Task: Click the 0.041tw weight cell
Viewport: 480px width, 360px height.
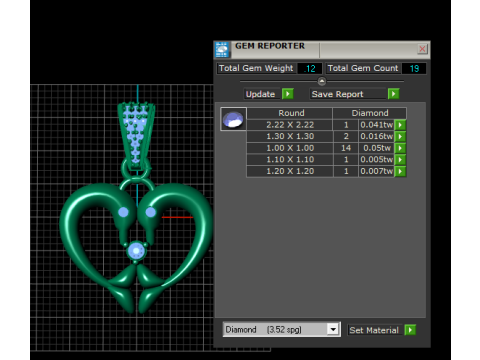Action: [x=377, y=125]
